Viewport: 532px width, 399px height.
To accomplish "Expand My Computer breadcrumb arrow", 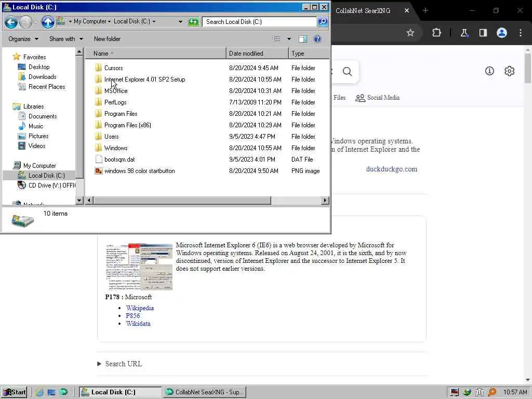I will 109,21.
